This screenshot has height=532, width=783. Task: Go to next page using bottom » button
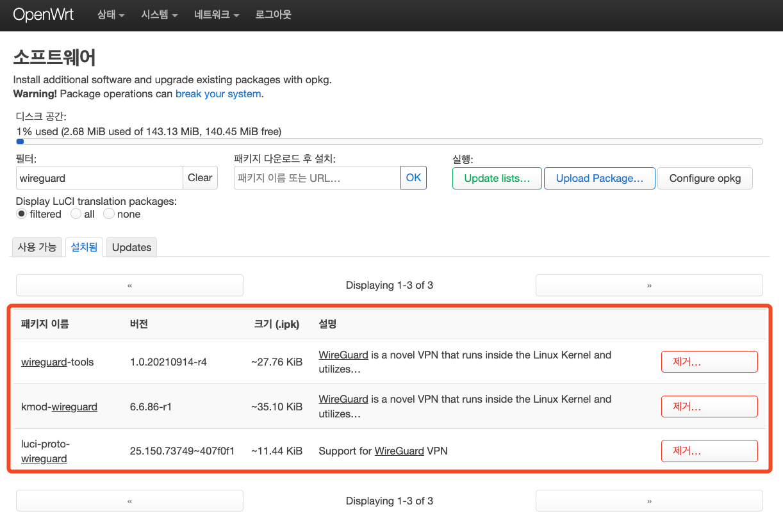point(649,501)
